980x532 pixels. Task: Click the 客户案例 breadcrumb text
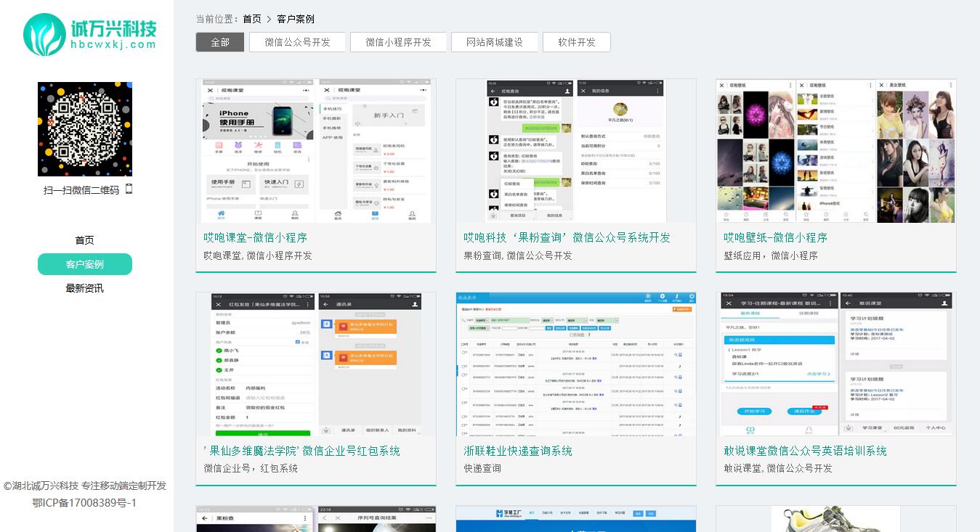(296, 19)
